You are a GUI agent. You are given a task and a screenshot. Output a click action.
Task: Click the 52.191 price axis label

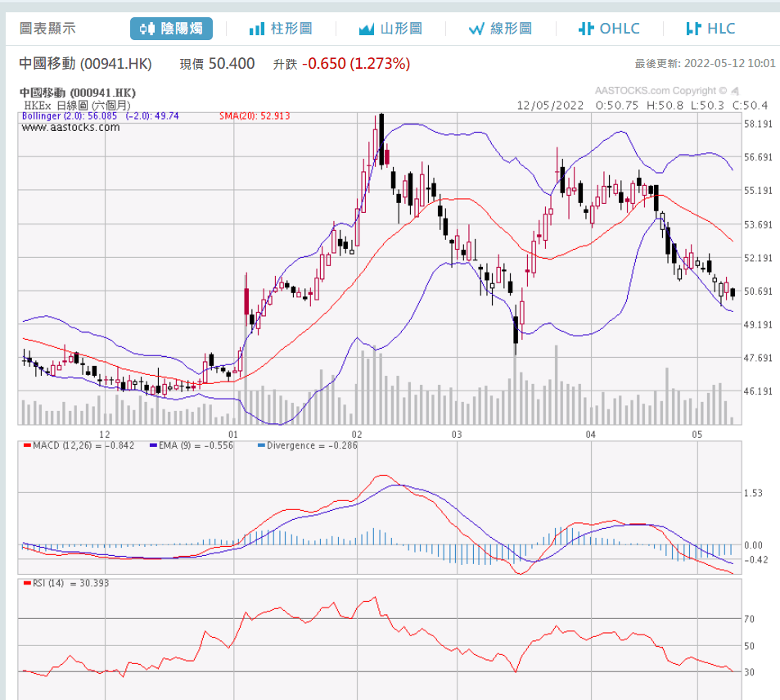[758, 258]
